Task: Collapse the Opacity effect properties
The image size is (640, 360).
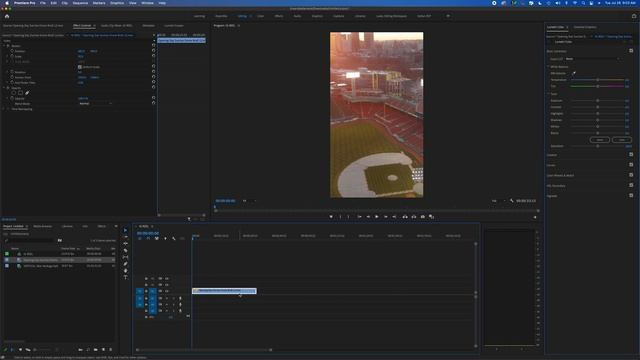Action: [x=4, y=88]
